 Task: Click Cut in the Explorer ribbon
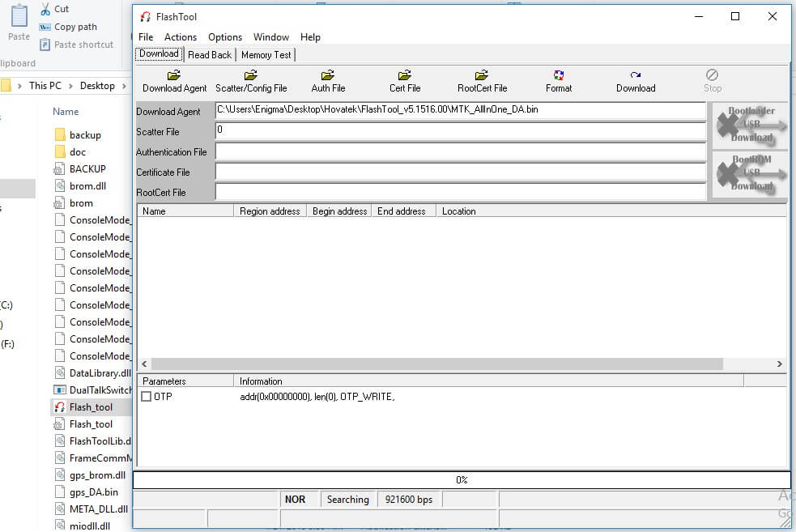(x=54, y=9)
